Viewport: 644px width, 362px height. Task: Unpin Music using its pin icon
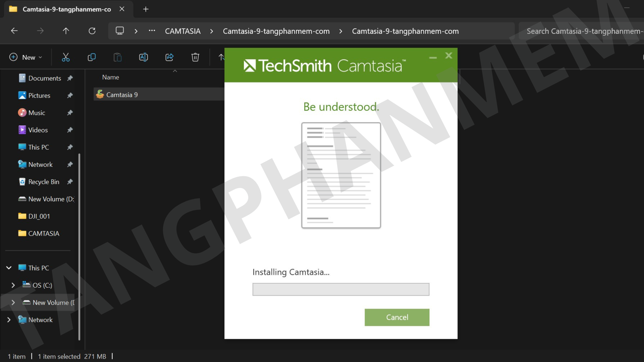pos(70,113)
